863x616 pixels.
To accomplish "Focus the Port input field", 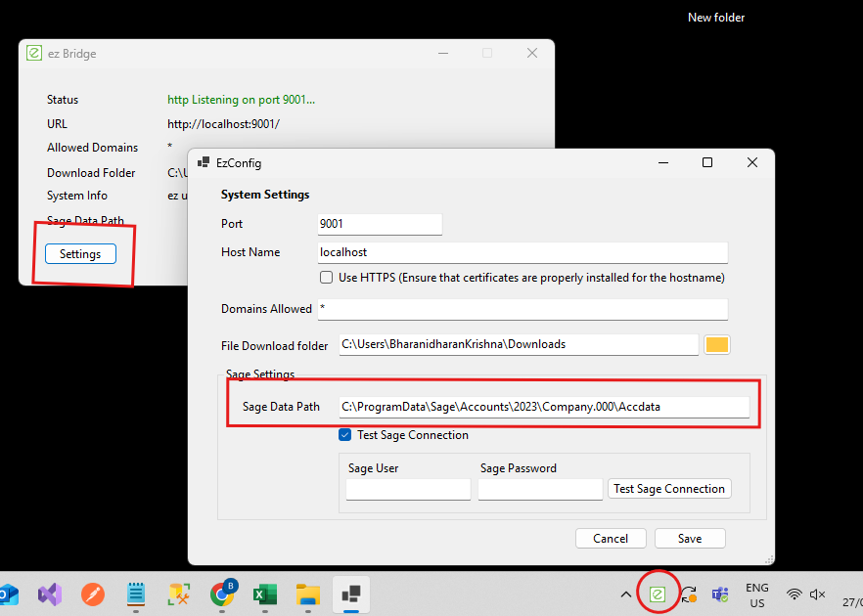I will [x=380, y=224].
